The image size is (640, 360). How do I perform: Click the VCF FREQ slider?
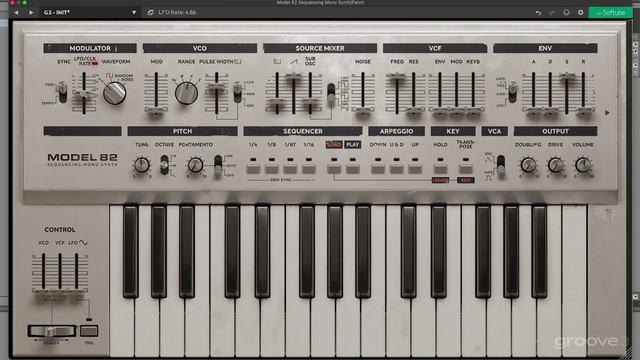(x=396, y=76)
